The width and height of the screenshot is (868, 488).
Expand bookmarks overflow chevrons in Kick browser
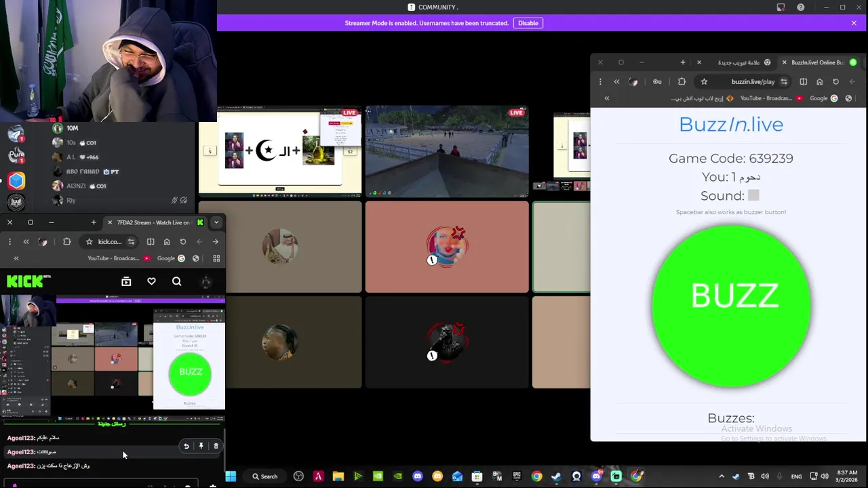click(x=16, y=258)
